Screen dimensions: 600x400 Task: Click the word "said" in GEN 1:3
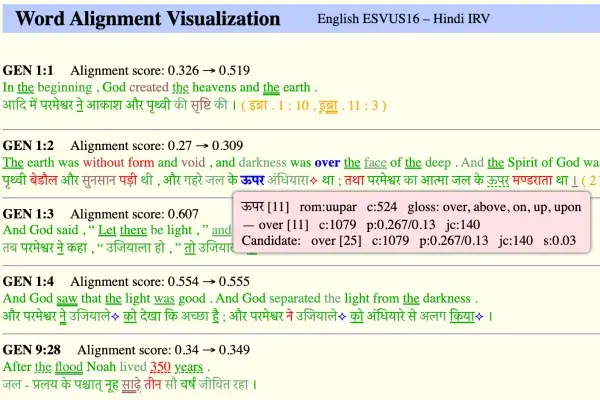[67, 230]
